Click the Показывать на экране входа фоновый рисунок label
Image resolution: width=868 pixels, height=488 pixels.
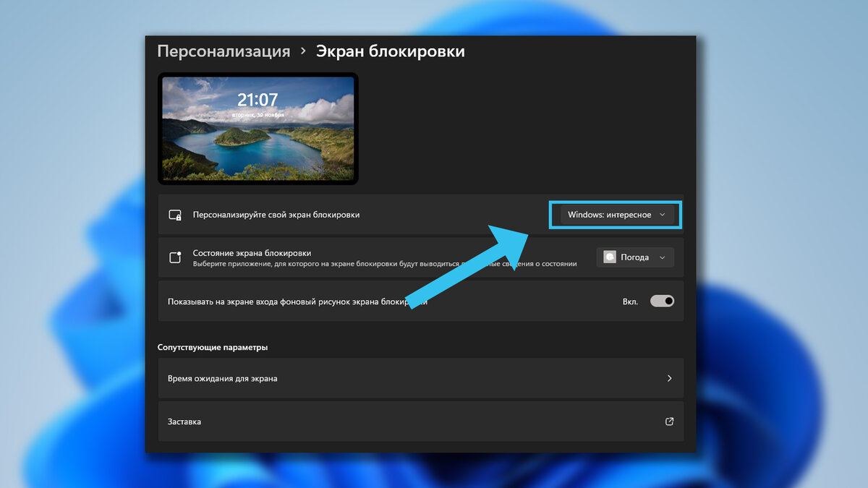point(297,301)
